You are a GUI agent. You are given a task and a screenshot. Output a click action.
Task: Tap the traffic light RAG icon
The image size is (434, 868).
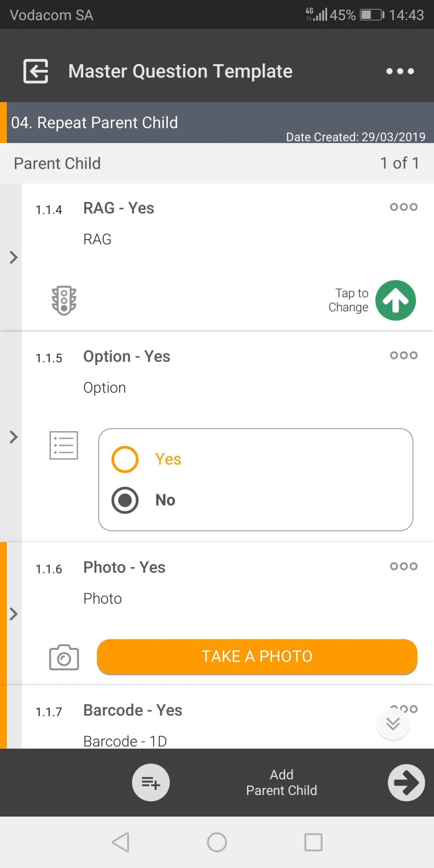63,301
